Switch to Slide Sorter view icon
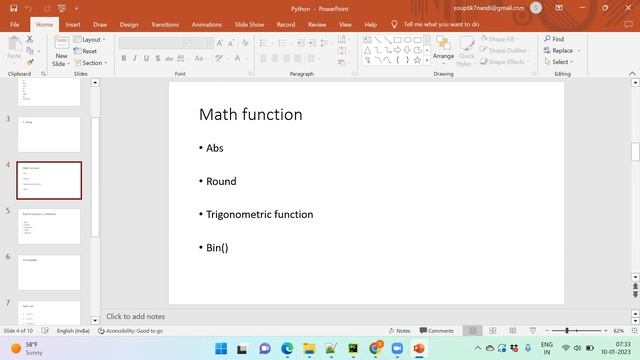The height and width of the screenshot is (360, 640). pos(493,331)
